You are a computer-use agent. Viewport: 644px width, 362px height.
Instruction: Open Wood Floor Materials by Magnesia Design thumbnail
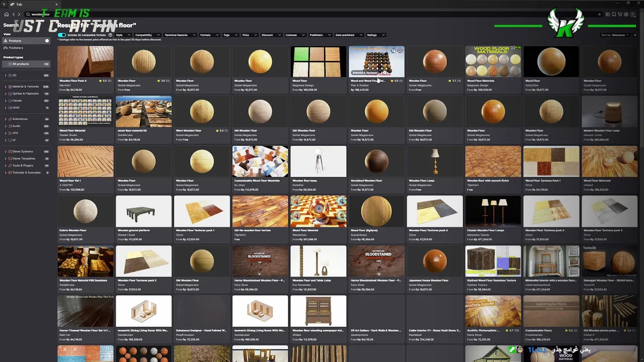click(x=493, y=61)
